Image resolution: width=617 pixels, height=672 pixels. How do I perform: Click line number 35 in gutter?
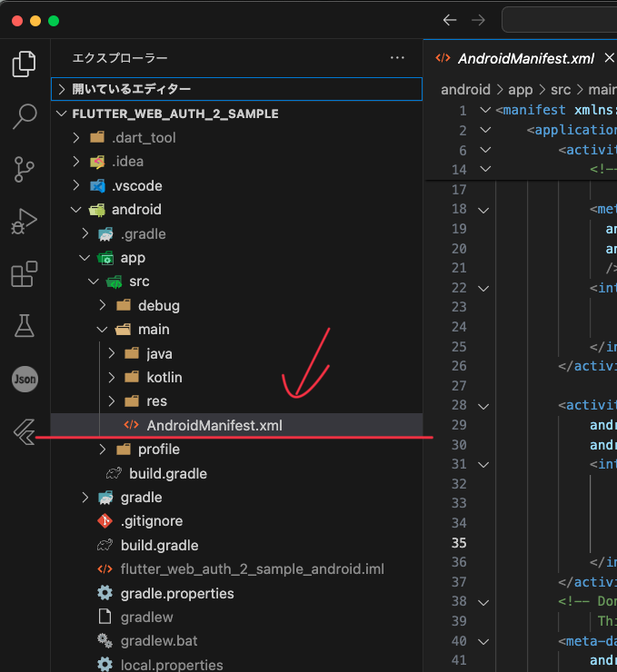click(x=459, y=543)
